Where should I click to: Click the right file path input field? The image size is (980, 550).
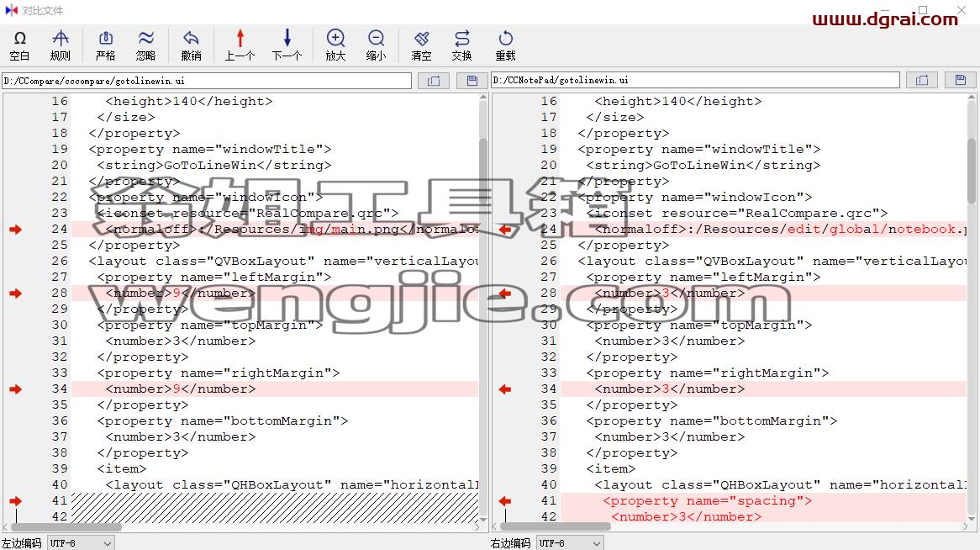(696, 80)
